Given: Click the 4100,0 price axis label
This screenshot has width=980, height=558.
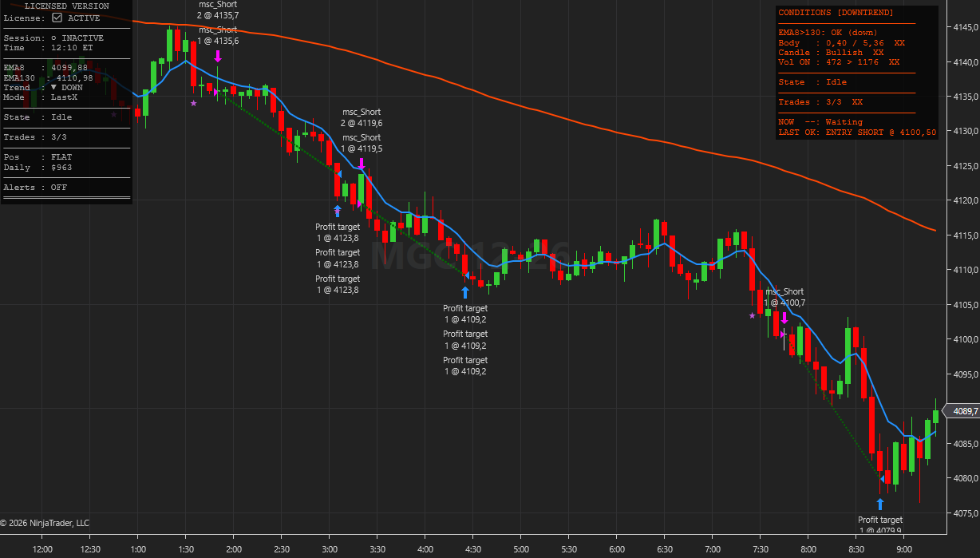Looking at the screenshot, I should tap(966, 340).
